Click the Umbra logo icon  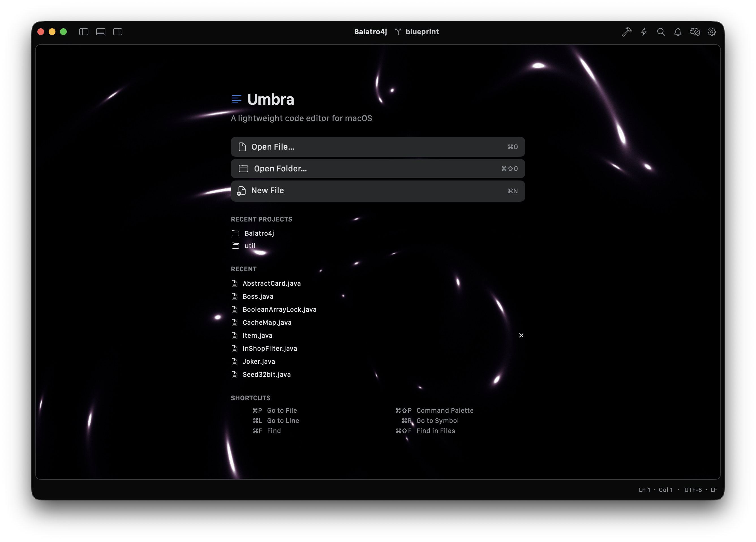(x=236, y=99)
